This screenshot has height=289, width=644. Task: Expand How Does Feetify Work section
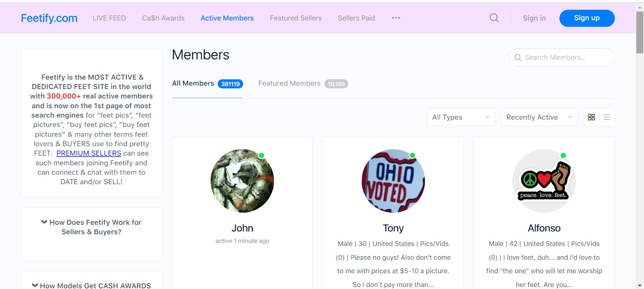click(91, 227)
